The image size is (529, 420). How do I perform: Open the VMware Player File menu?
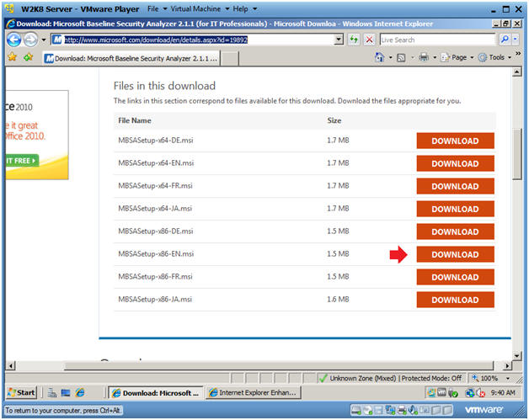coord(157,8)
